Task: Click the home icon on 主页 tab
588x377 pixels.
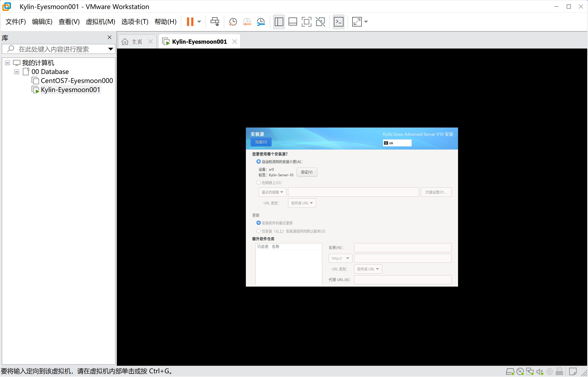Action: 125,42
